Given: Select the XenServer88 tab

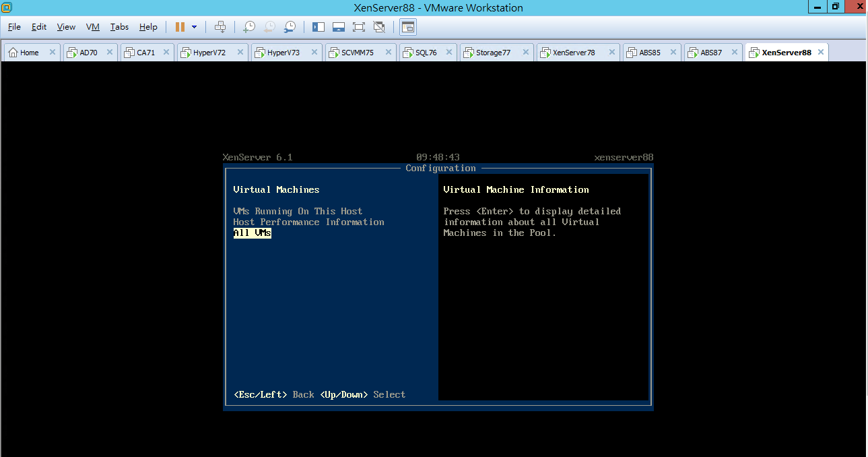Looking at the screenshot, I should (x=787, y=53).
